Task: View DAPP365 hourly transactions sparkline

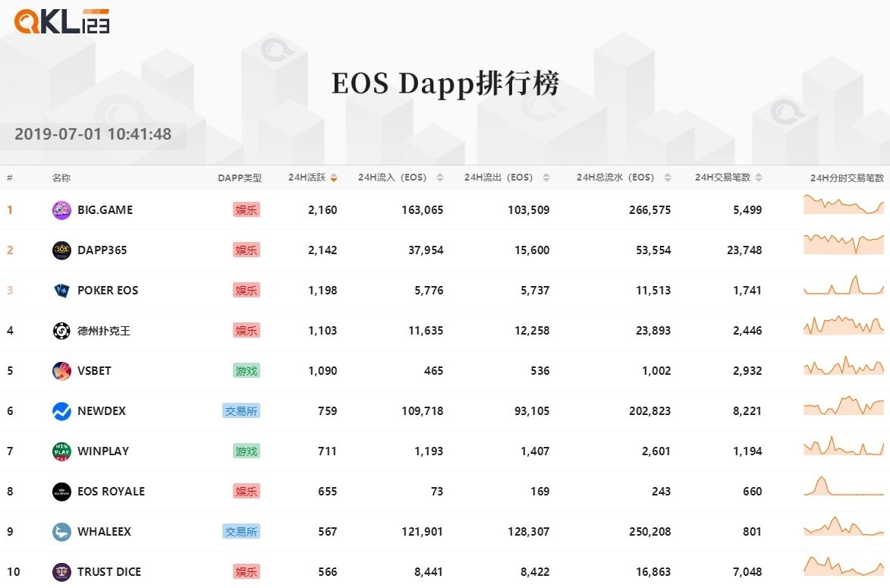Action: click(x=844, y=244)
